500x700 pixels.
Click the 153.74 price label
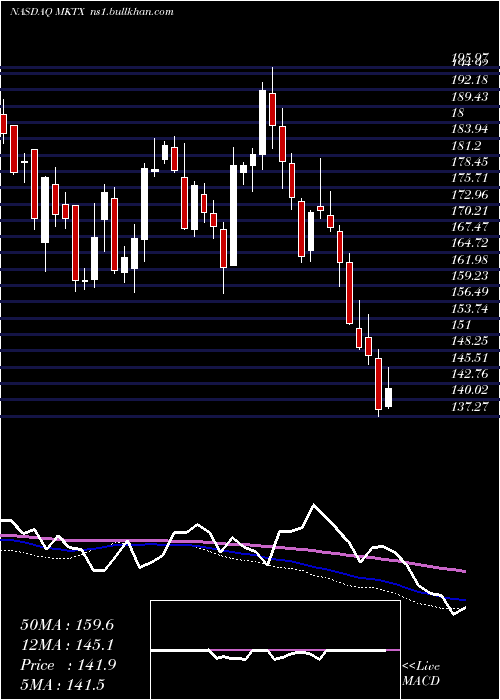pos(470,308)
